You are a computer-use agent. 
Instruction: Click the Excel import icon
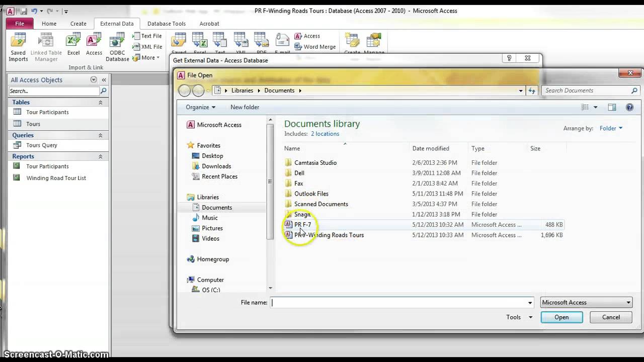73,44
